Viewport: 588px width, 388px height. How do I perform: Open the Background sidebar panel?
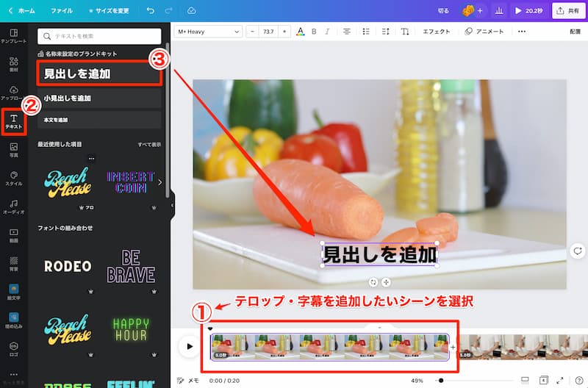click(13, 264)
